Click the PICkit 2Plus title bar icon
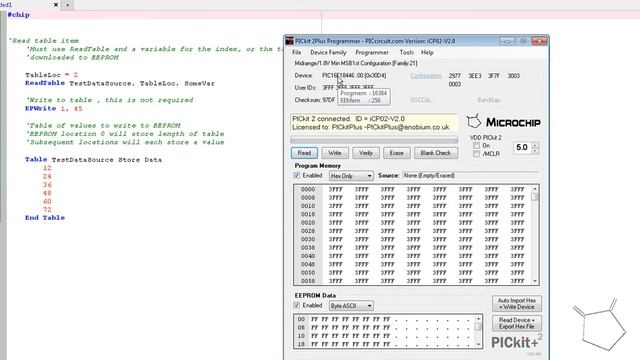Screen dimensions: 640x360 (289, 41)
